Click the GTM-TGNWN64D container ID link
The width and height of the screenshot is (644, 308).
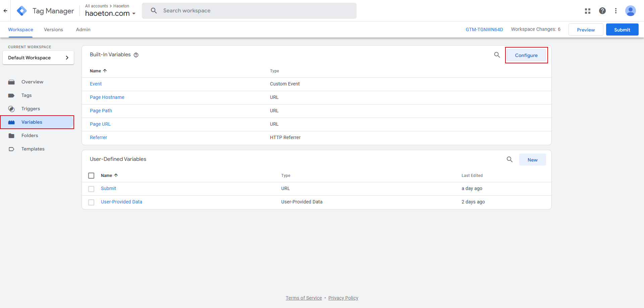coord(484,29)
